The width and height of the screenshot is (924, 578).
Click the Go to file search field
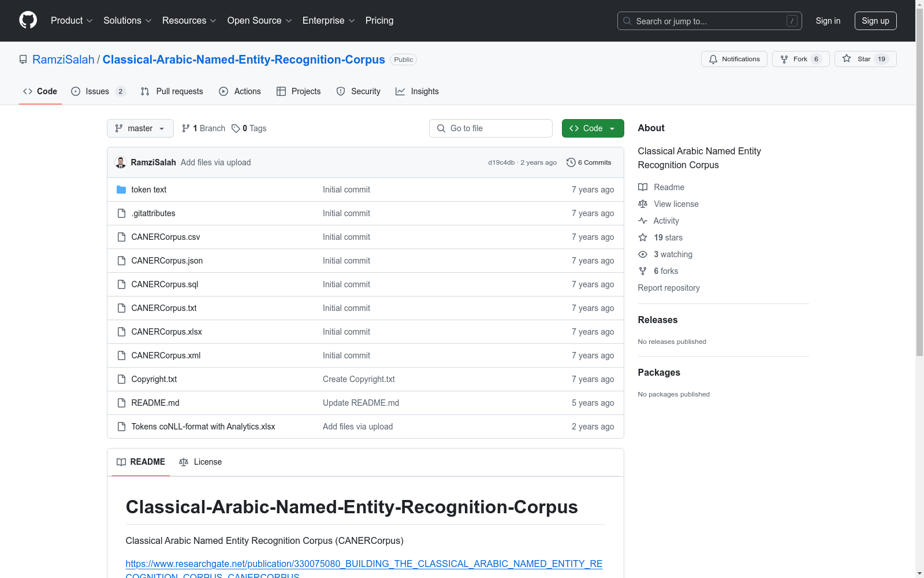tap(491, 128)
